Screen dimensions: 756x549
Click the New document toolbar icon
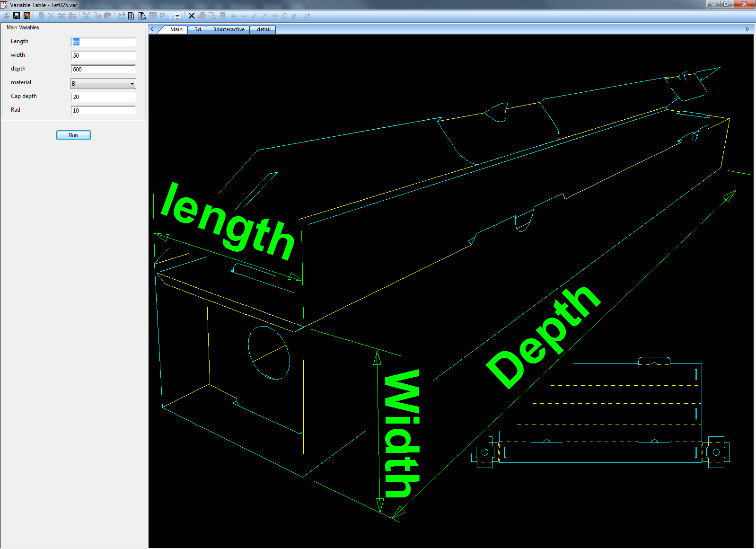(x=41, y=16)
